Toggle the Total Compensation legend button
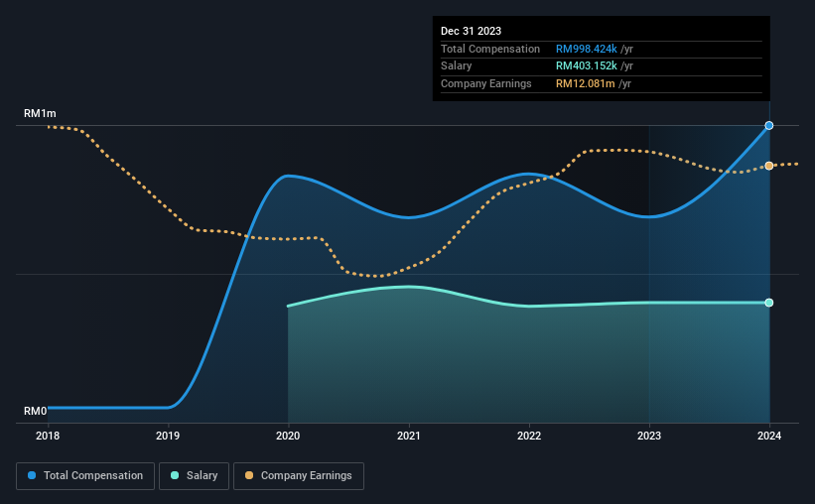 coord(85,476)
